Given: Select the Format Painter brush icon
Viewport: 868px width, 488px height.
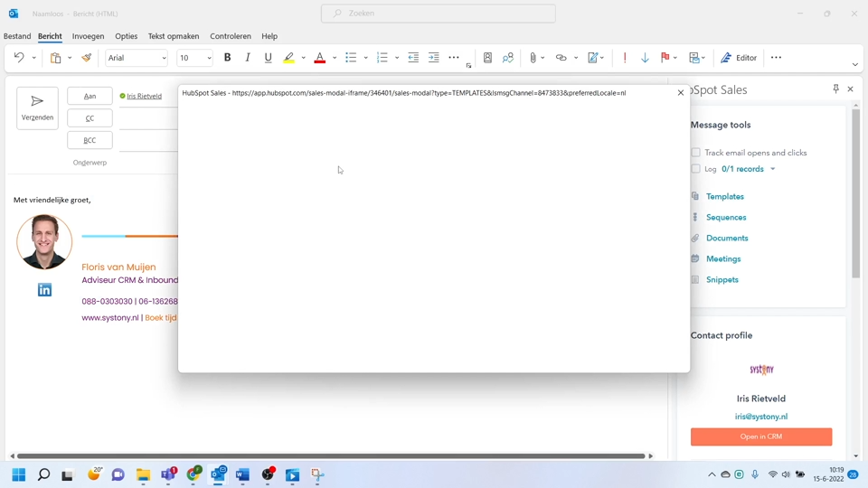Looking at the screenshot, I should tap(87, 58).
